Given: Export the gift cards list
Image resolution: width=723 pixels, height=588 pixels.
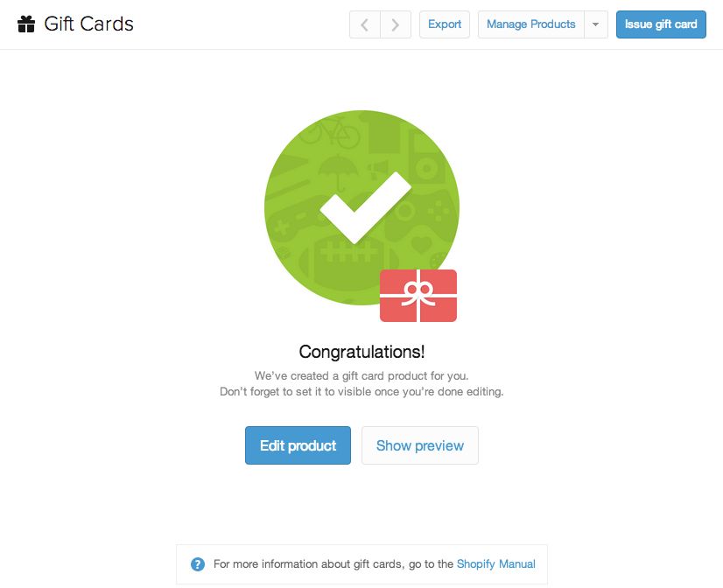Looking at the screenshot, I should click(x=445, y=24).
